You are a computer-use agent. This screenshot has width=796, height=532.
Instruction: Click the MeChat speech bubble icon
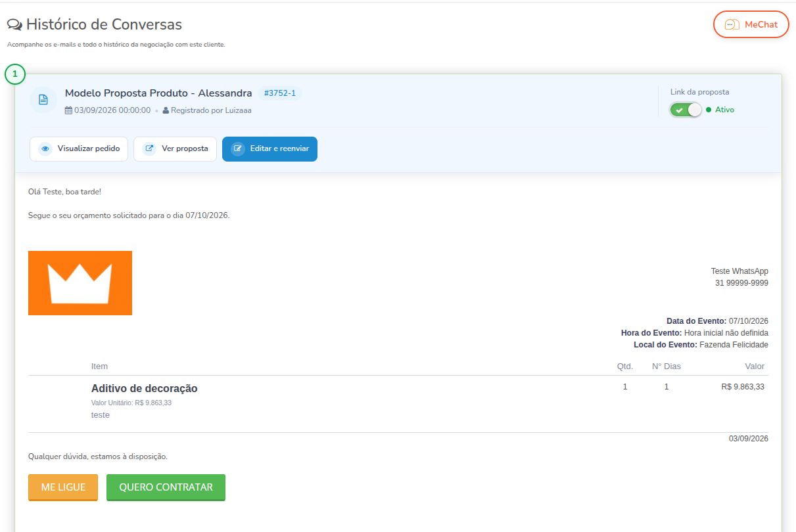(x=732, y=25)
